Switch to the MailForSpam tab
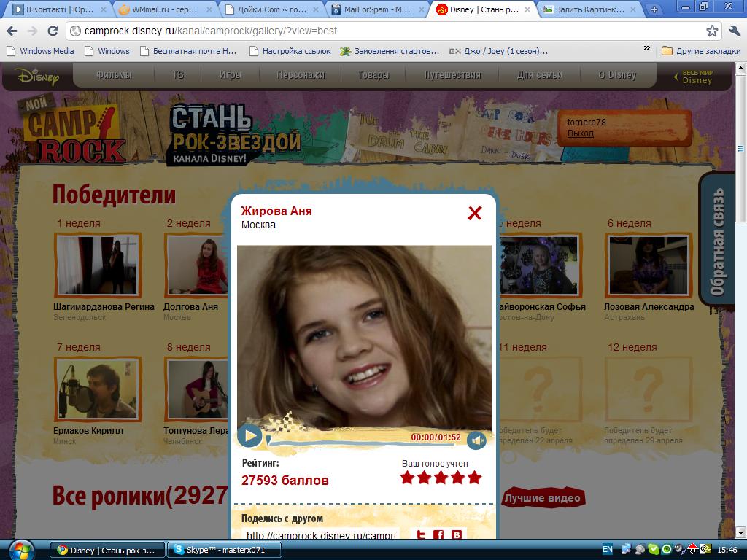The width and height of the screenshot is (747, 560). click(x=378, y=9)
